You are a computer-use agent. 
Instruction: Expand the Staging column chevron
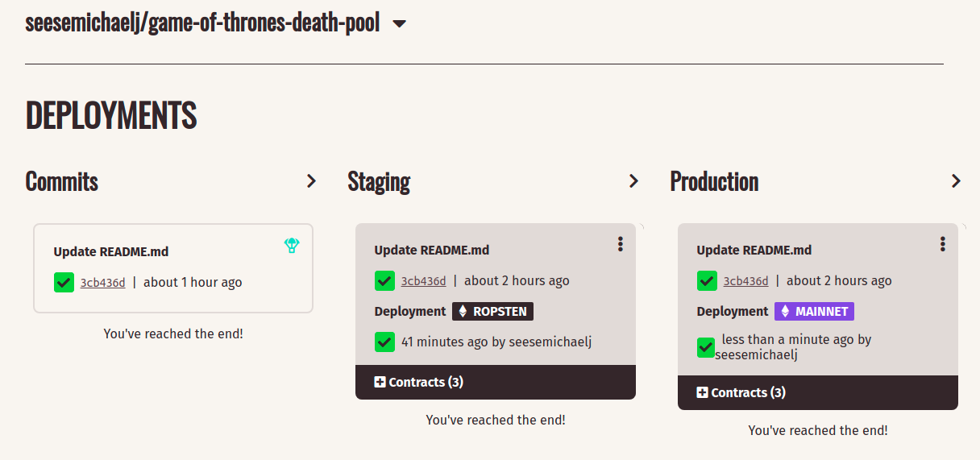(x=633, y=181)
